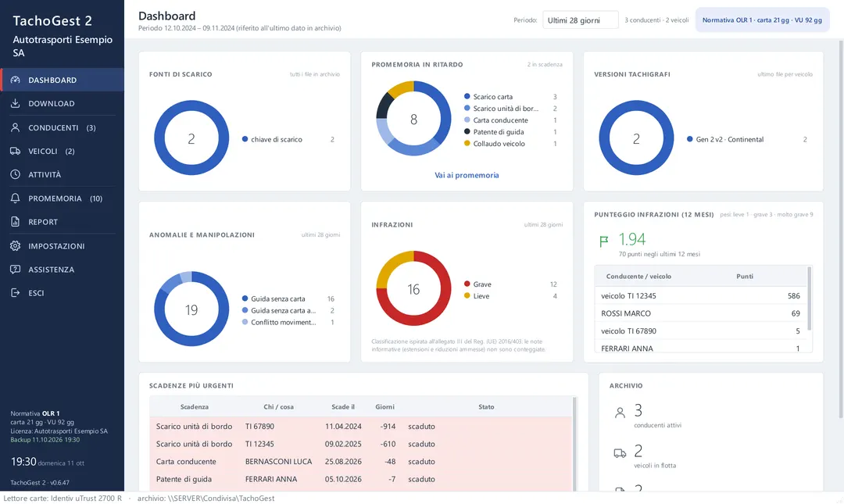844x504 pixels.
Task: Click the yellow 'Lieve' legend dot
Action: pyautogui.click(x=467, y=295)
